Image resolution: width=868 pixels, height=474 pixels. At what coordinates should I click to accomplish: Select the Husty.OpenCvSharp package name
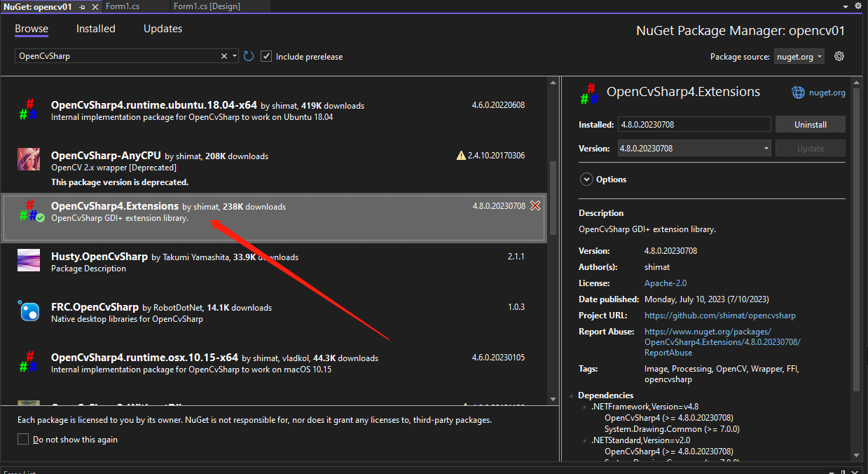tap(99, 257)
